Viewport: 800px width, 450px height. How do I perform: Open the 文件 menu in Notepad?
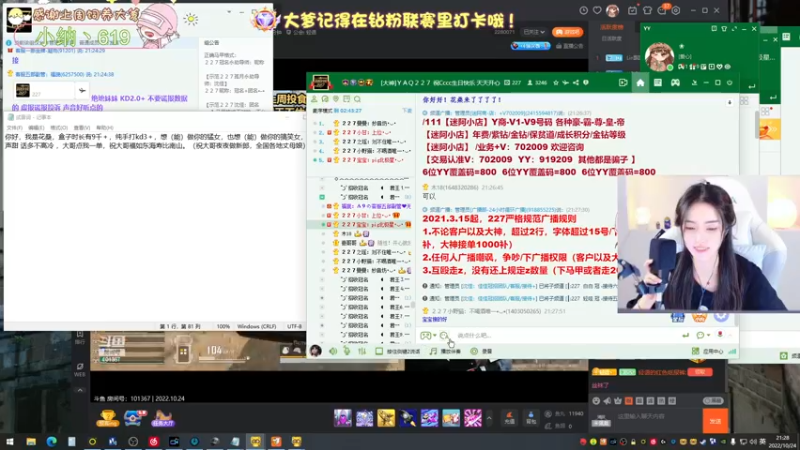[x=14, y=128]
